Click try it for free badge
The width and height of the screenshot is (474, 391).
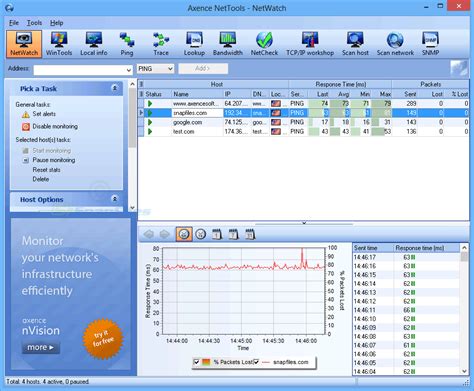pos(103,339)
